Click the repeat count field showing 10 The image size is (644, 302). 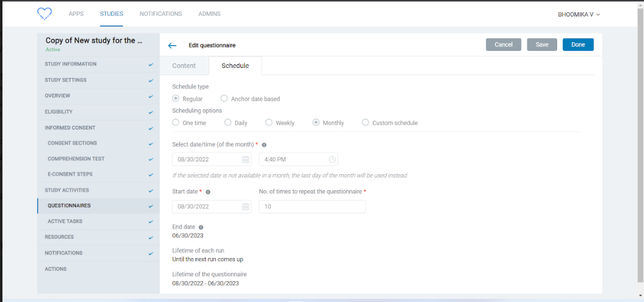(312, 207)
